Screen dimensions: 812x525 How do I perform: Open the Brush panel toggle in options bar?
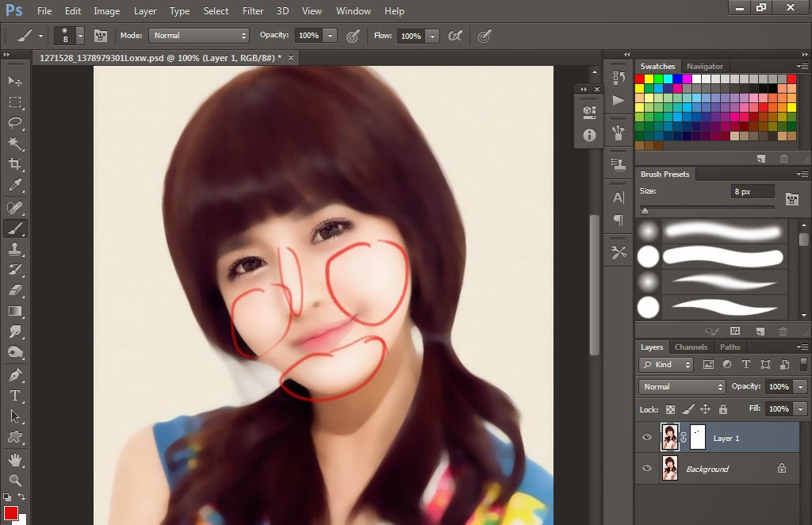tap(101, 36)
